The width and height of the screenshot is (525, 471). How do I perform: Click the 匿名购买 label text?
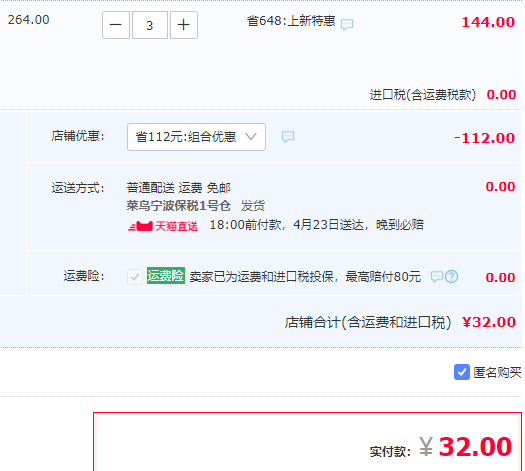497,373
